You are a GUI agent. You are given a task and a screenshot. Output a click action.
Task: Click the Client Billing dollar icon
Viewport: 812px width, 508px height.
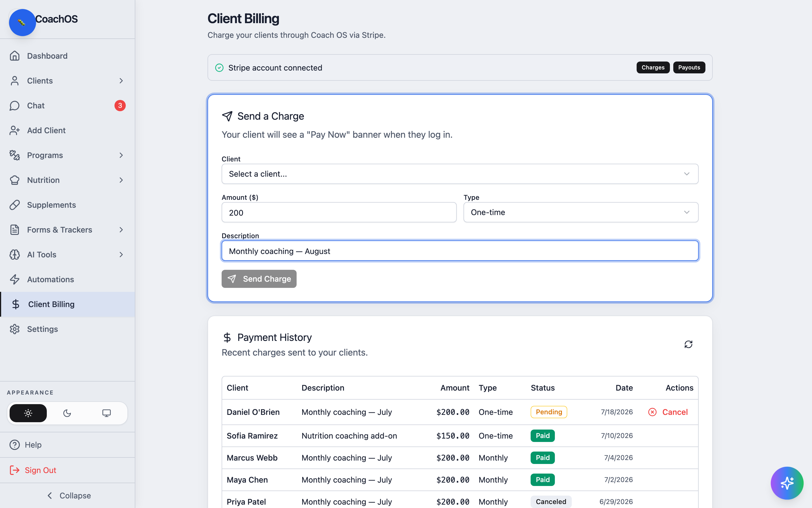(16, 305)
